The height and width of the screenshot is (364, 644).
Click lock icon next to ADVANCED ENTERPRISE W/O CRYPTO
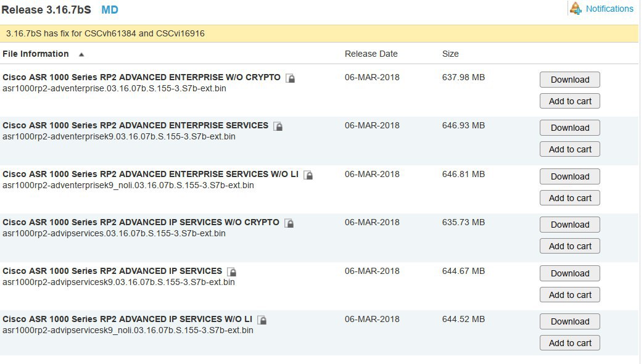click(291, 78)
